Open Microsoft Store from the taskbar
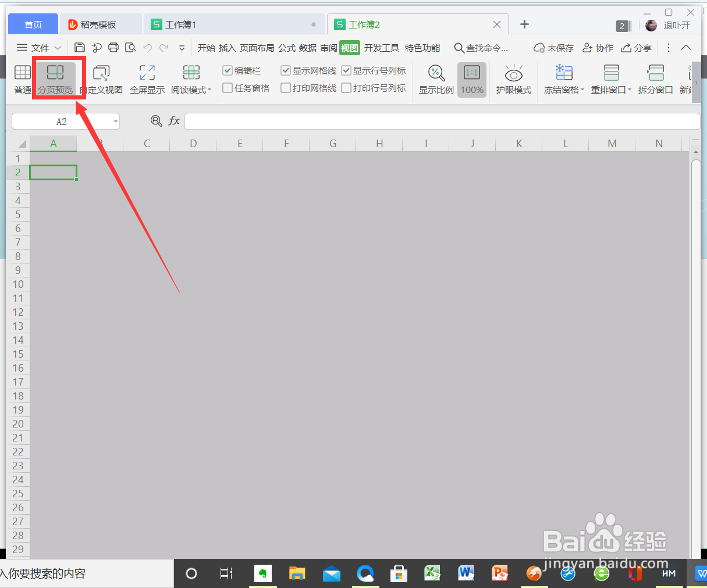 (399, 573)
